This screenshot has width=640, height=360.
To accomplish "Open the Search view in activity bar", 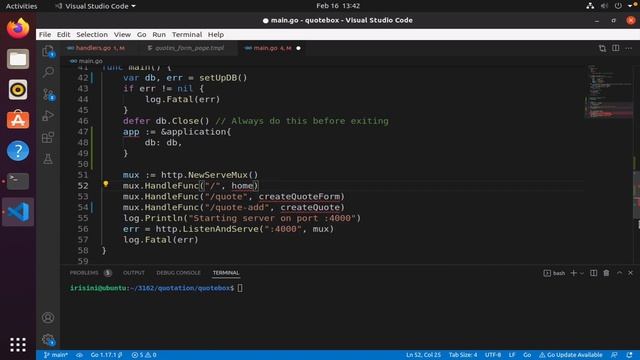I will click(x=48, y=72).
